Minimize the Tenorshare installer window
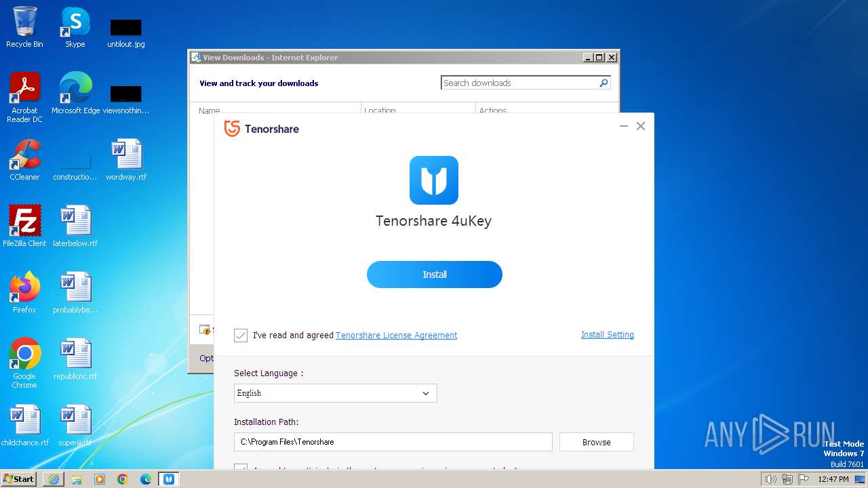This screenshot has height=488, width=868. 624,126
